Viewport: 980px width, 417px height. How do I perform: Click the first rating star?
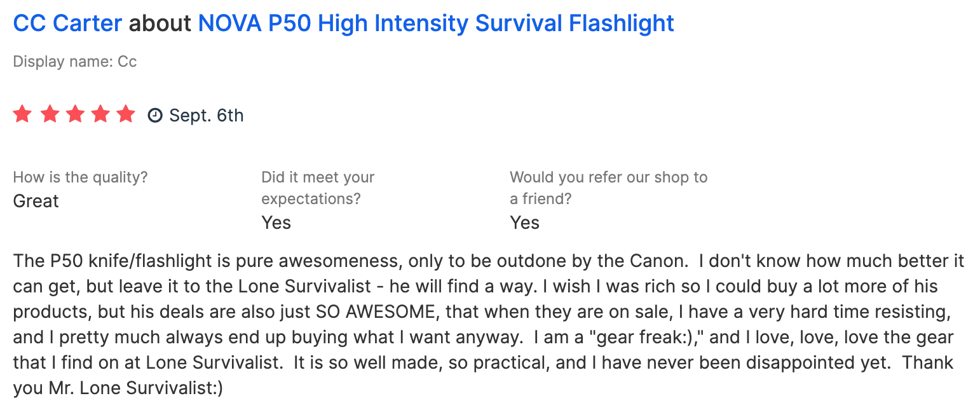[x=22, y=114]
